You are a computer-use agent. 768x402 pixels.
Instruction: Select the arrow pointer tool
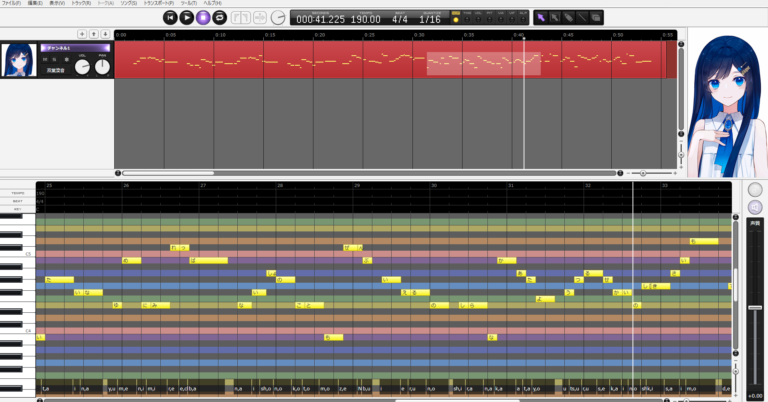tap(541, 17)
